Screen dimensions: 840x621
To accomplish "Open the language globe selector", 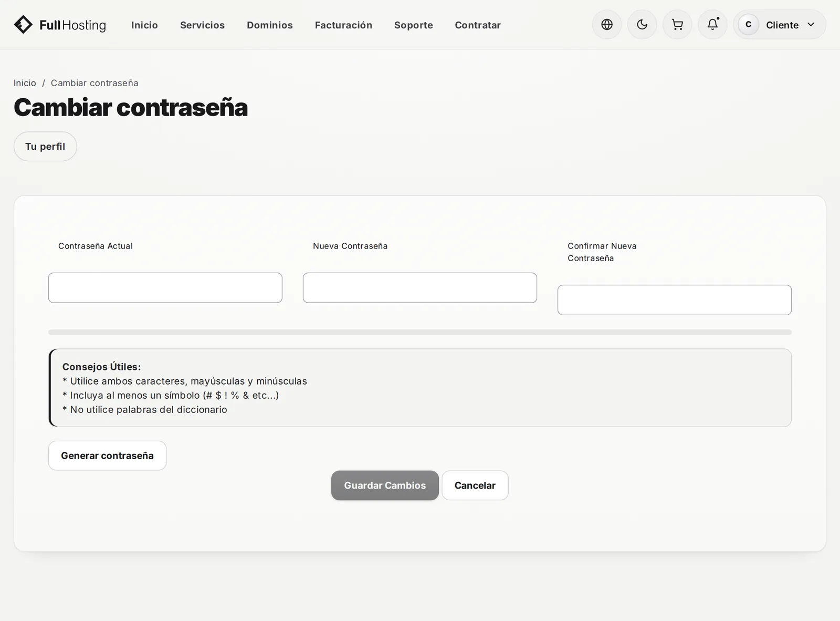I will point(607,25).
